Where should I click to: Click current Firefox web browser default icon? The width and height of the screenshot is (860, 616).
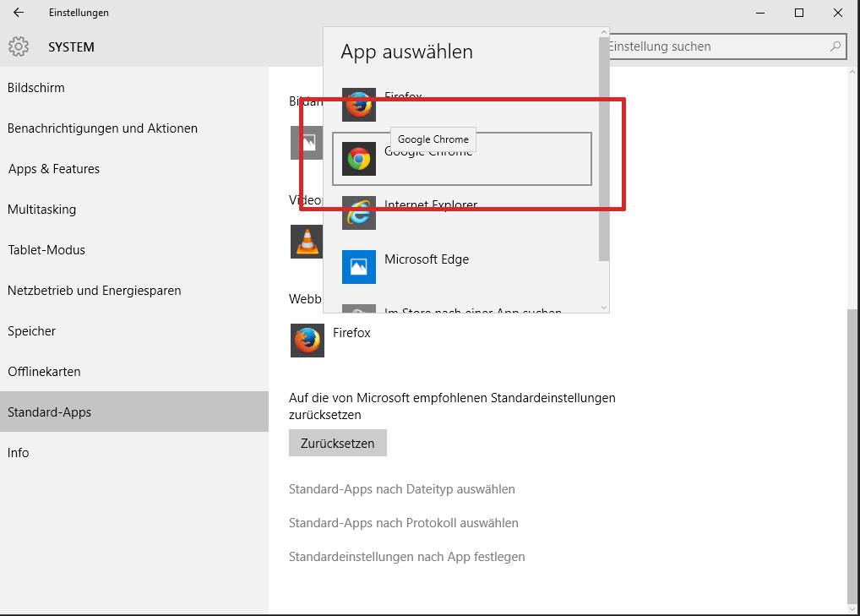click(308, 341)
